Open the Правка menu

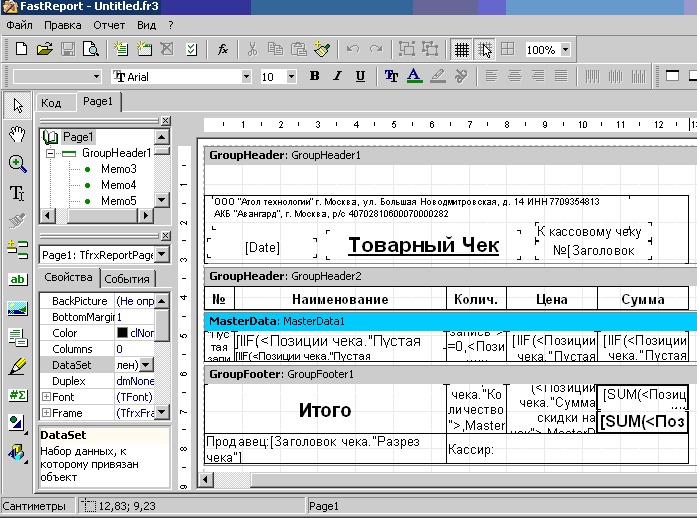tap(63, 25)
